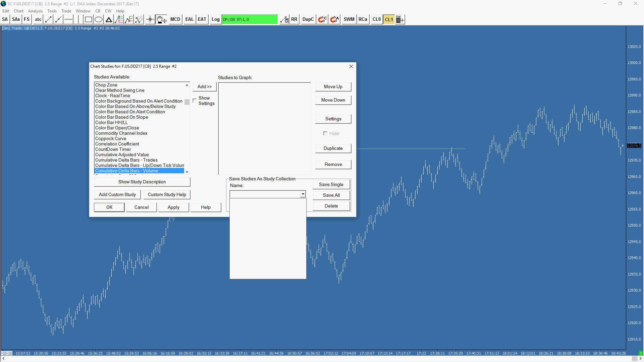Open the study collection Name dropdown
Viewport: 644px width, 362px height.
click(303, 194)
